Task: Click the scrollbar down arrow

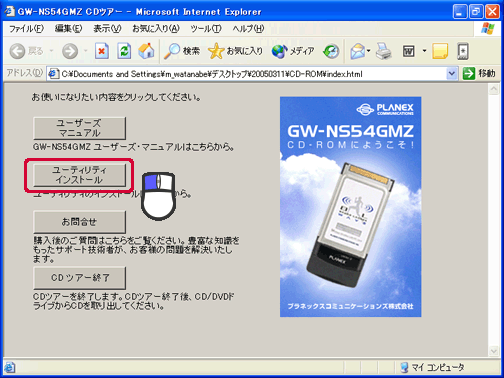Action: [493, 351]
